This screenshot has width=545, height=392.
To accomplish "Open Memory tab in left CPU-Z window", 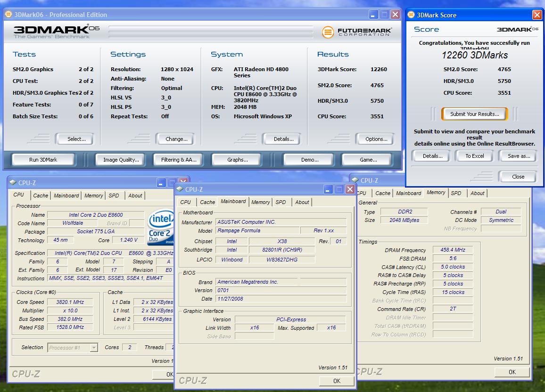I will 93,196.
